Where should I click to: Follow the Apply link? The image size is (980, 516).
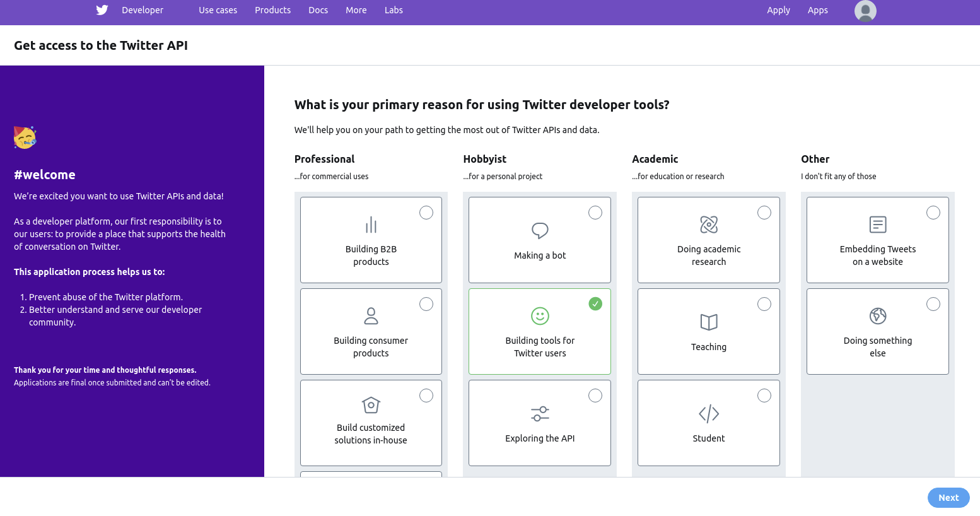click(x=778, y=10)
